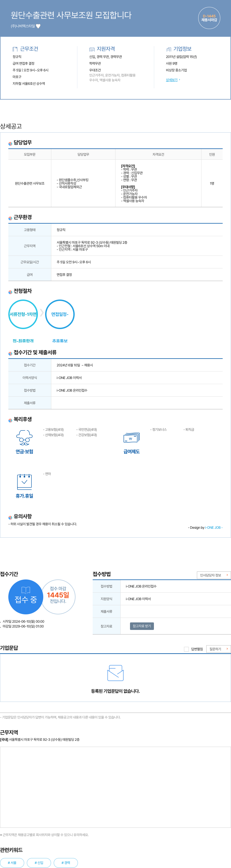
Task: Click the 전-최종합격 process label
Action: [x=23, y=341]
